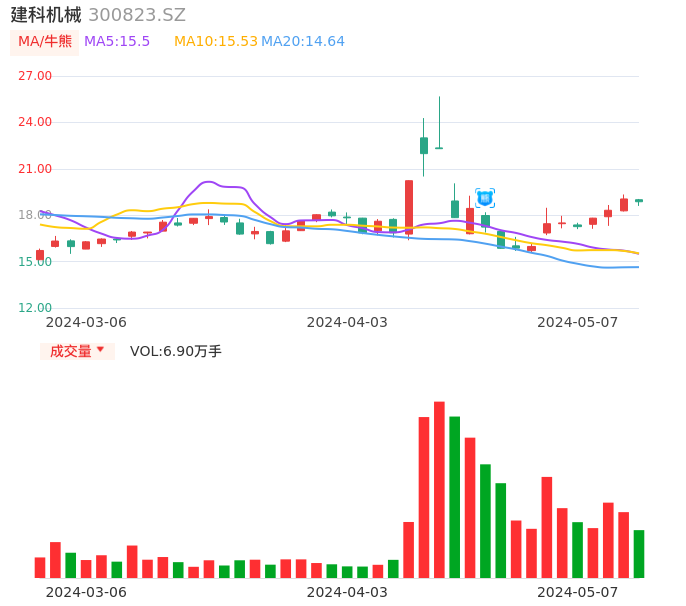The height and width of the screenshot is (606, 686).
Task: Click the blue shield marker icon on chart
Action: 485,199
